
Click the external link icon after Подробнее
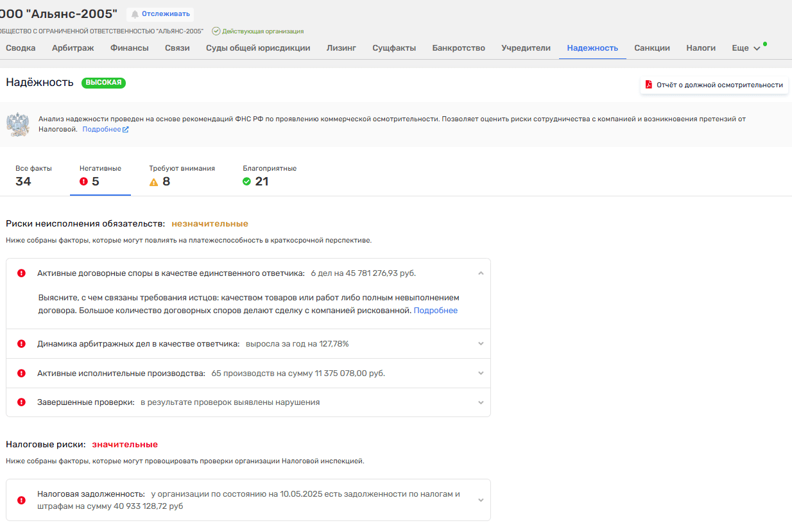tap(126, 130)
